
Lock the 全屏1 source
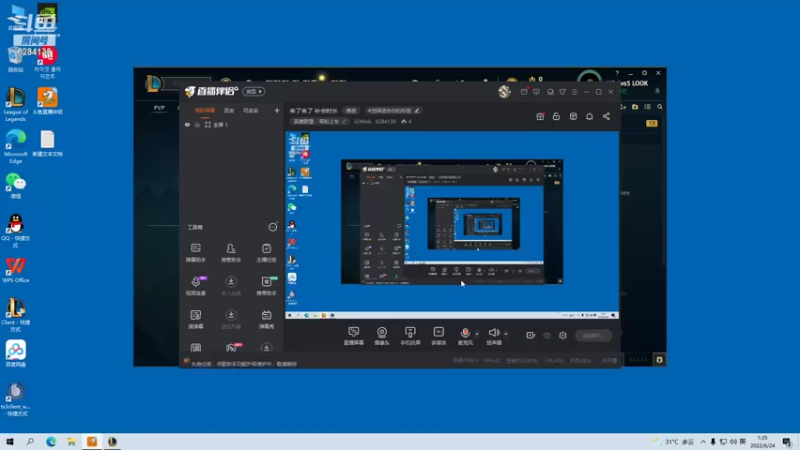[x=197, y=124]
